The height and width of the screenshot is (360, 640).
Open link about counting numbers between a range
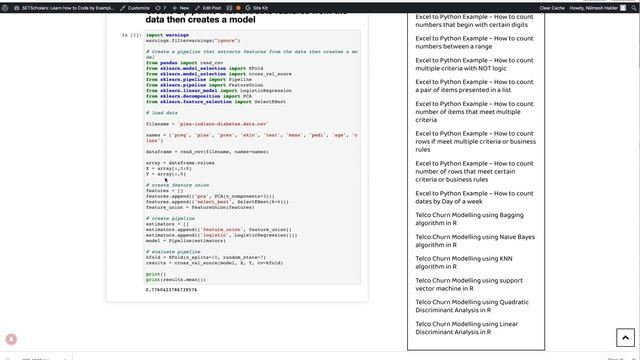tap(474, 42)
